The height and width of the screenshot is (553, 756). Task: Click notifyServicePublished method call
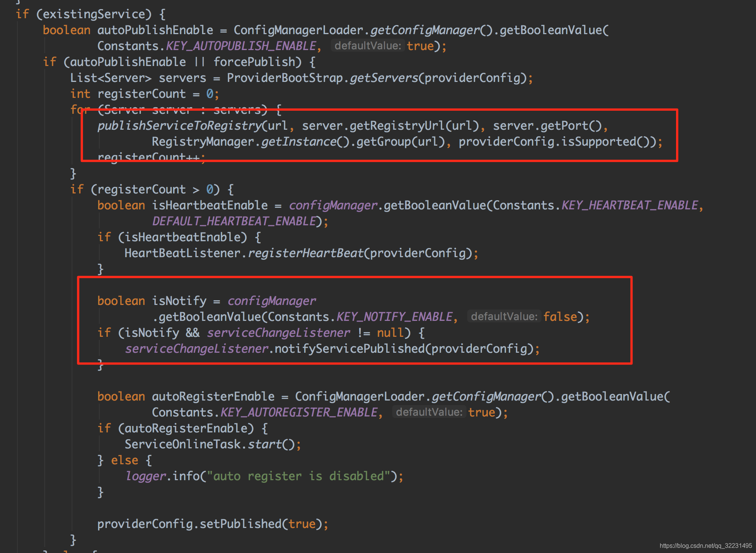click(349, 349)
